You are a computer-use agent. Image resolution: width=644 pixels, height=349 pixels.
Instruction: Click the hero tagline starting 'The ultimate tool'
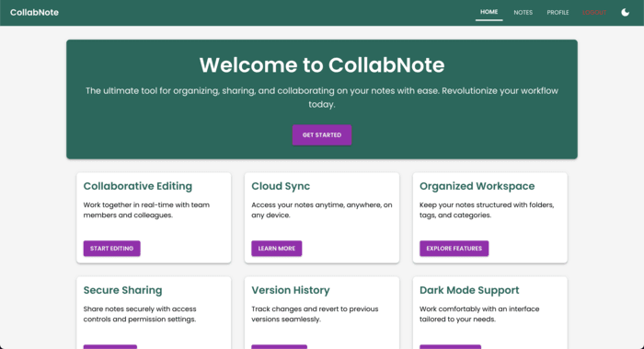pyautogui.click(x=322, y=98)
